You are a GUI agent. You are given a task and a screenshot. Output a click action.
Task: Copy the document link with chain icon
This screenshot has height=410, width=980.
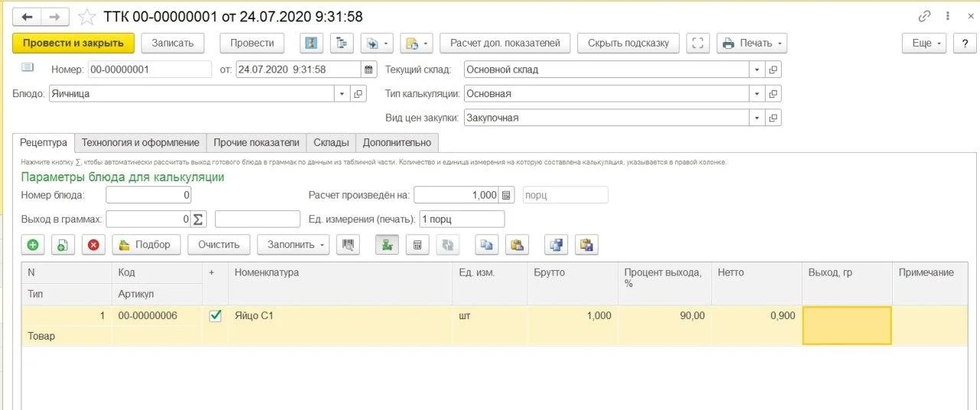(925, 17)
